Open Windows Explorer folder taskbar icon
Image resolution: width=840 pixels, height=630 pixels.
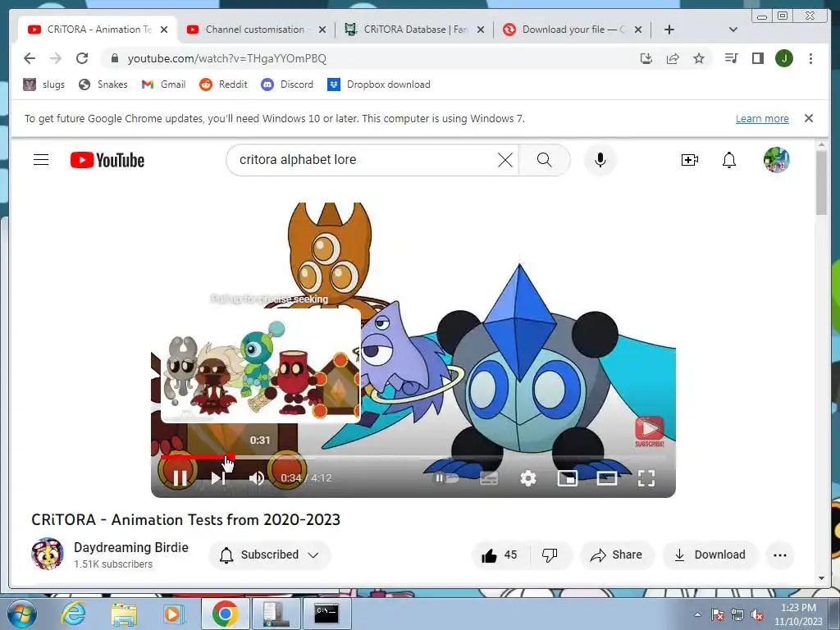pyautogui.click(x=123, y=614)
